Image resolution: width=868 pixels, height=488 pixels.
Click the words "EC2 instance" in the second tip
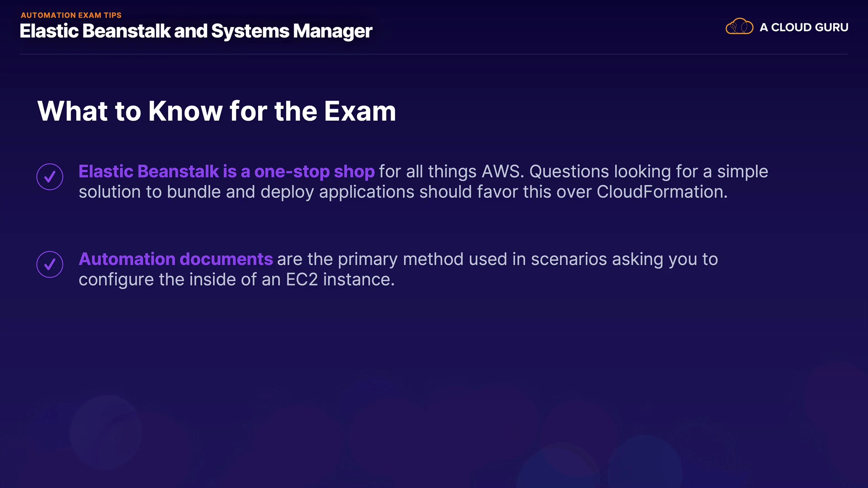(x=340, y=280)
